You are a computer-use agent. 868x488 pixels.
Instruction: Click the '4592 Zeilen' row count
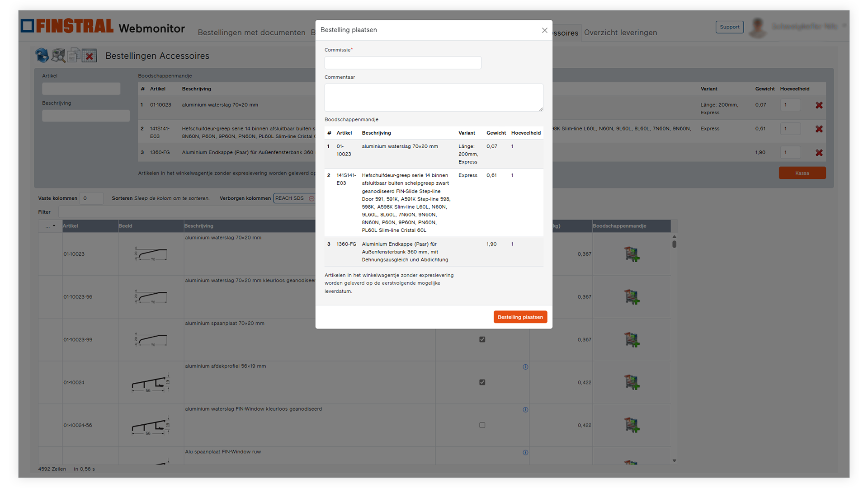pos(52,469)
